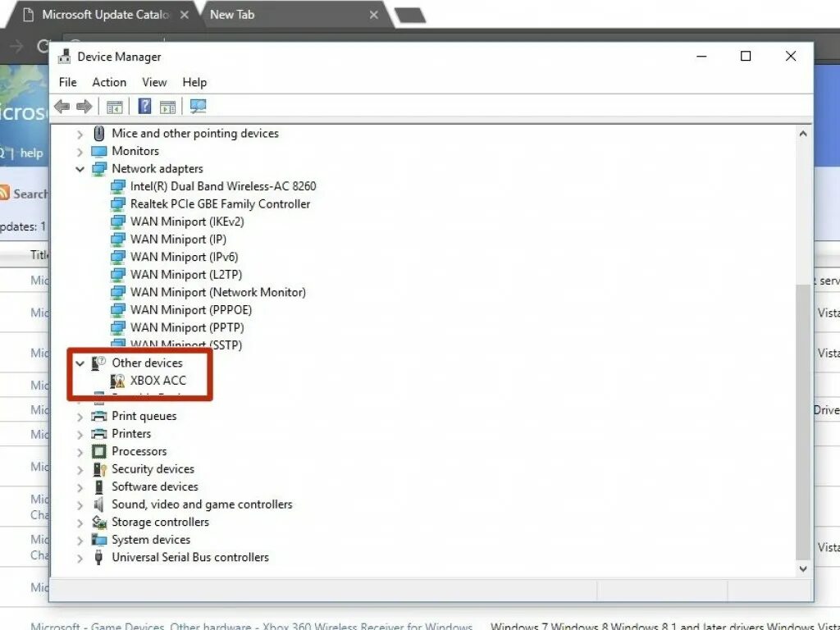840x630 pixels.
Task: Click the action pane toolbar icon
Action: click(x=167, y=107)
